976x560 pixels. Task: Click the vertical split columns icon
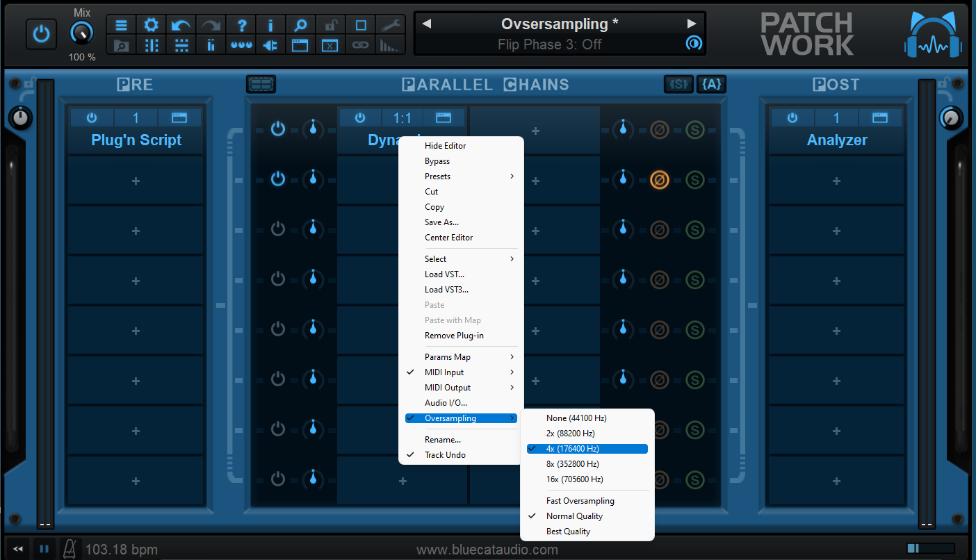click(x=151, y=45)
